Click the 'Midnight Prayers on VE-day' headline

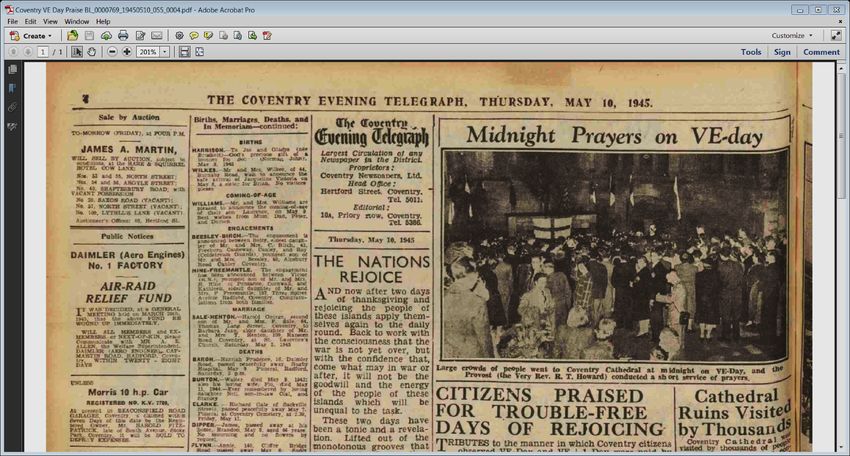point(614,136)
